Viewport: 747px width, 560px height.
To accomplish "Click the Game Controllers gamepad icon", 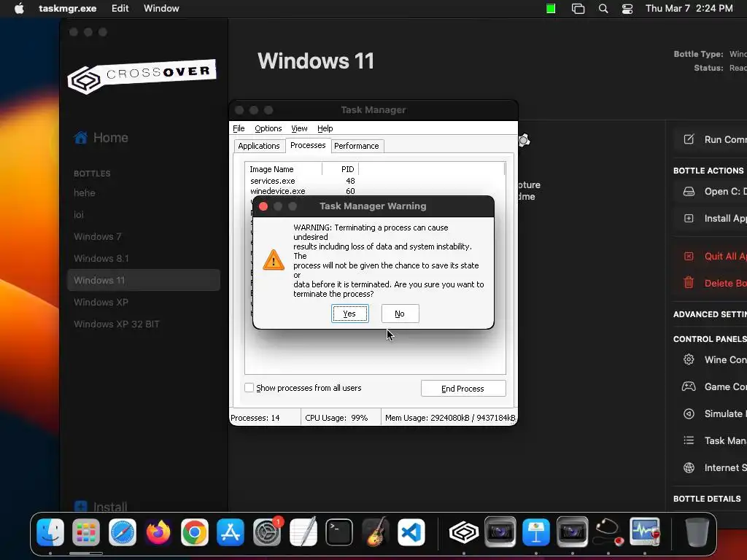I will coord(689,386).
